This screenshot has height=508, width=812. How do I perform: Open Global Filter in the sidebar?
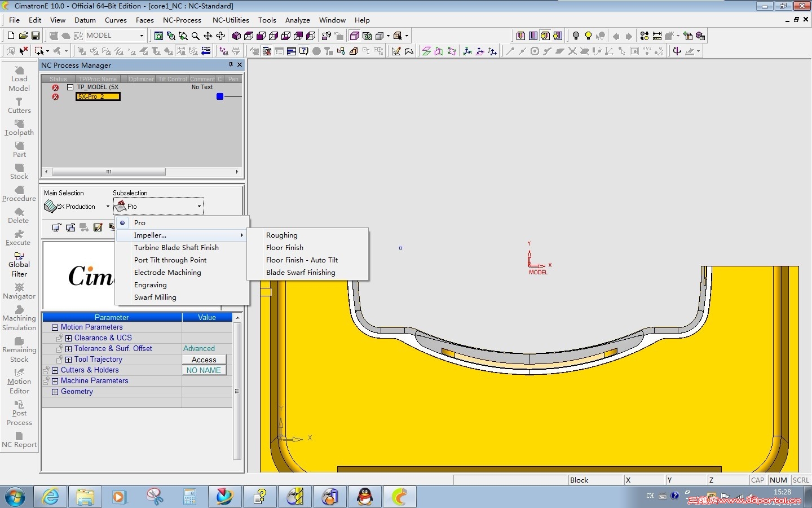coord(19,264)
